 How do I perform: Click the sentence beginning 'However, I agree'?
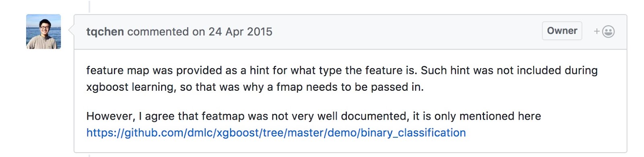click(314, 116)
